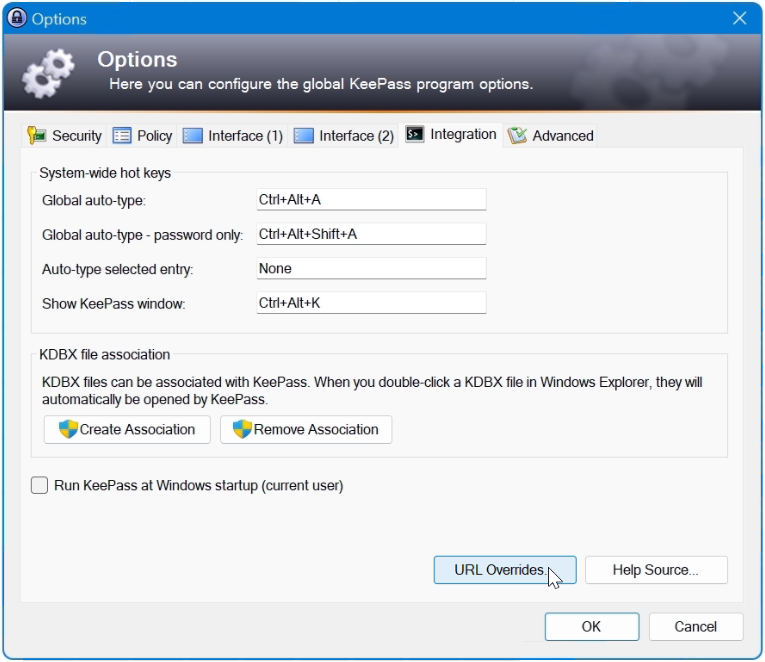
Task: Click the KeePass lock icon in title bar
Action: pos(17,19)
